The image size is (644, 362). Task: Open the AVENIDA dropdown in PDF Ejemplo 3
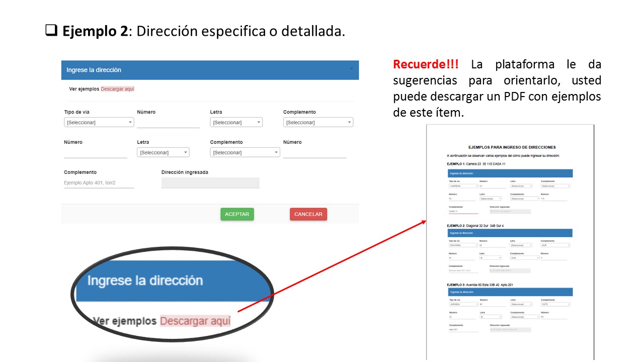click(463, 304)
